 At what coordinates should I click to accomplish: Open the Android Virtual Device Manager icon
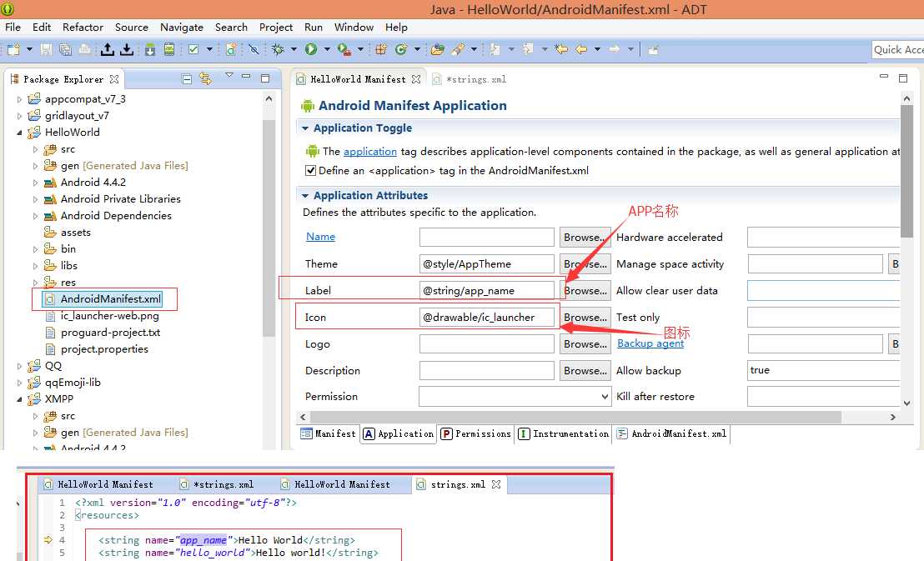pos(169,49)
